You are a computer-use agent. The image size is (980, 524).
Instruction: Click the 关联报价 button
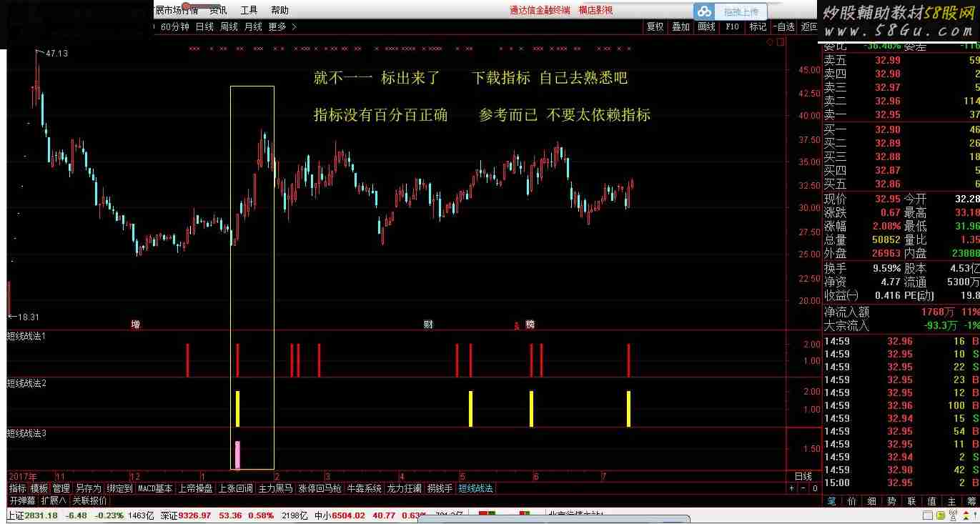click(89, 500)
